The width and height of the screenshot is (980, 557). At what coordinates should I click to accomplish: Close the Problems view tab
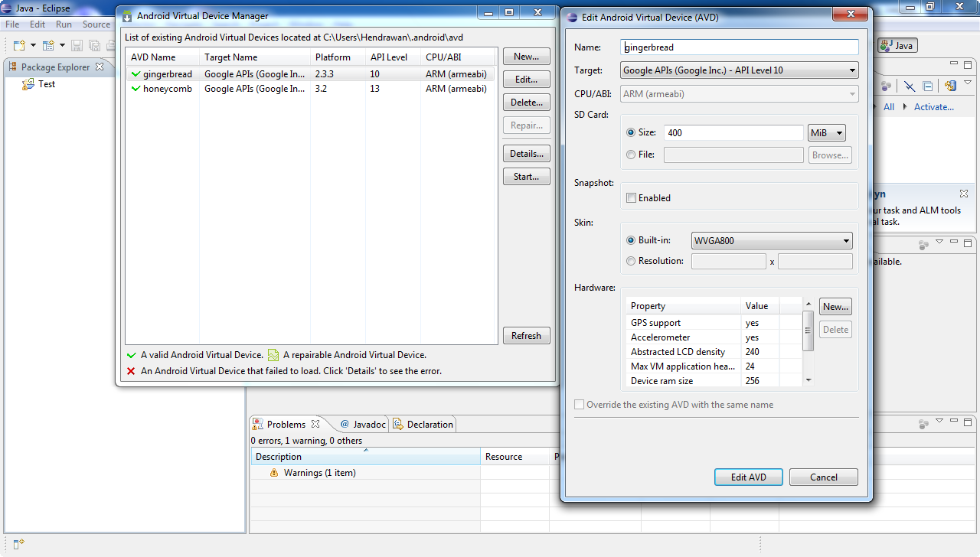pos(315,425)
